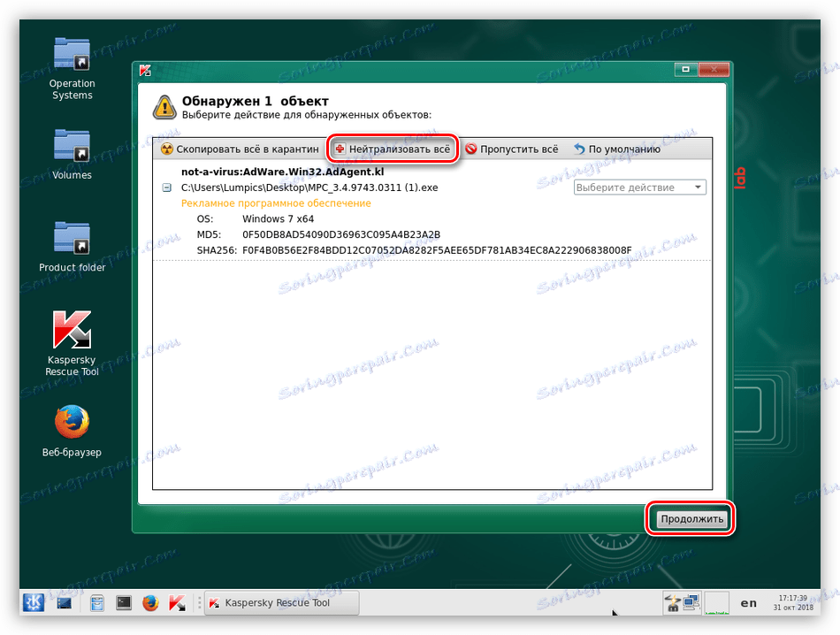The width and height of the screenshot is (840, 635).
Task: Open the Volumes desktop folder
Action: pyautogui.click(x=72, y=155)
